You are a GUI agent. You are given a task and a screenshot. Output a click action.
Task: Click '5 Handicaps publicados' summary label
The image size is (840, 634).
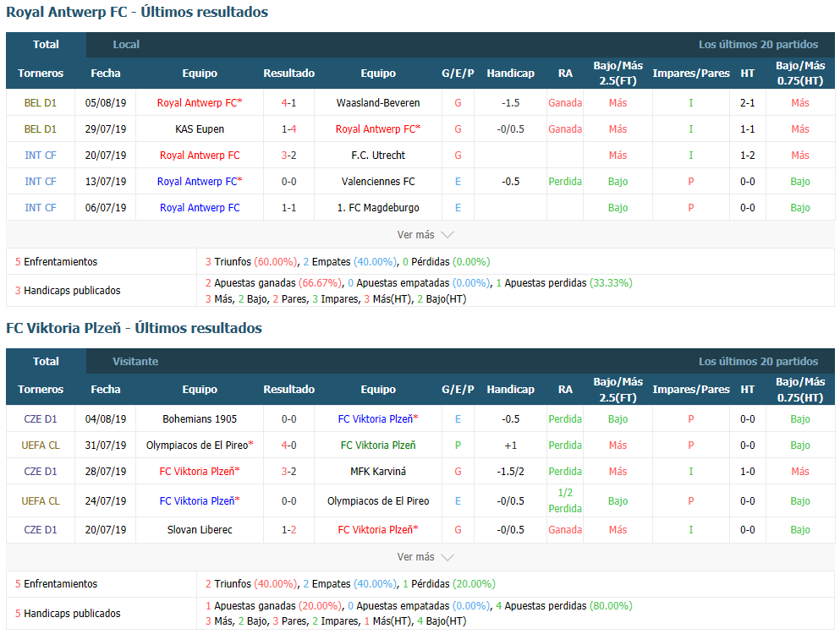(68, 614)
